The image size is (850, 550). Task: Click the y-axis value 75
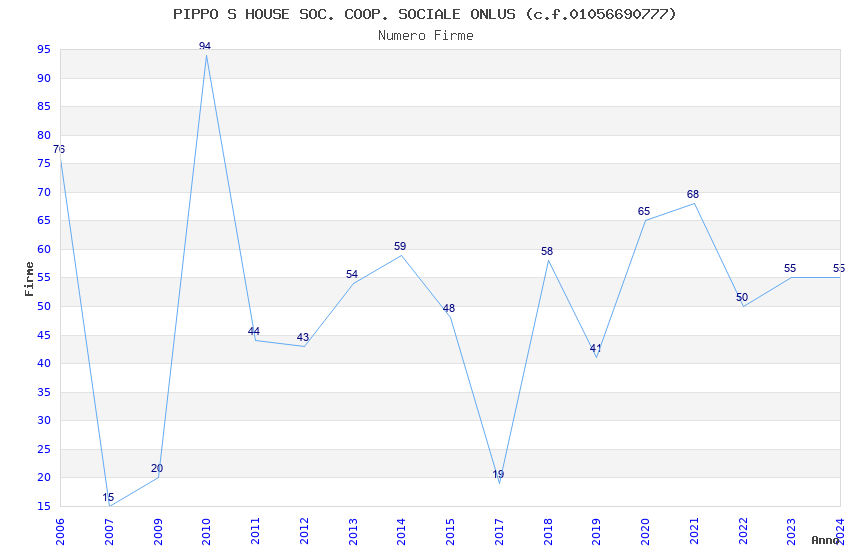[x=44, y=163]
